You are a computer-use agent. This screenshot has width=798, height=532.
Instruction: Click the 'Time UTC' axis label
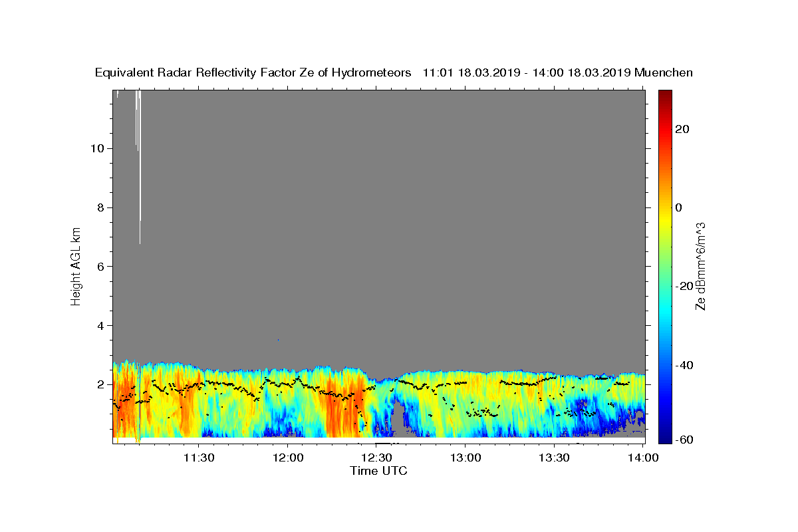tap(378, 471)
